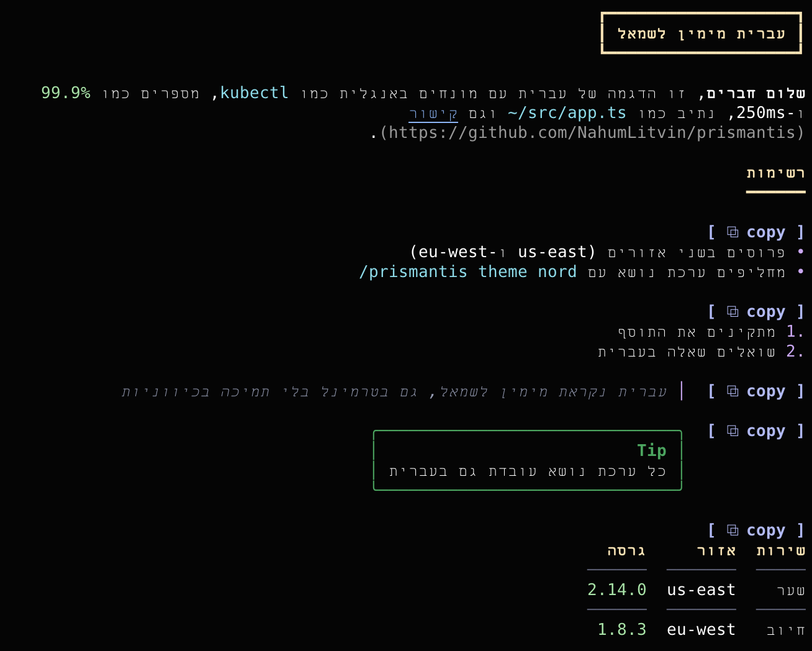The height and width of the screenshot is (651, 812).
Task: Click the רשימות section heading
Action: tap(776, 173)
